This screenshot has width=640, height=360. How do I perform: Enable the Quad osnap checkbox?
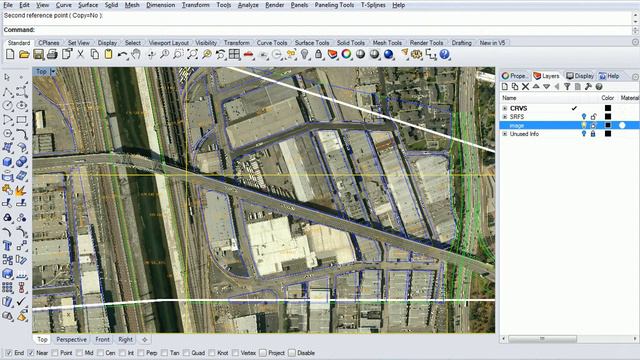(x=187, y=353)
